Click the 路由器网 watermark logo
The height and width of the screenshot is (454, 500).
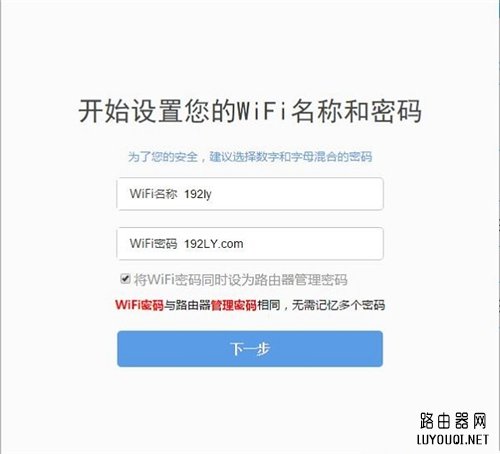pyautogui.click(x=453, y=421)
